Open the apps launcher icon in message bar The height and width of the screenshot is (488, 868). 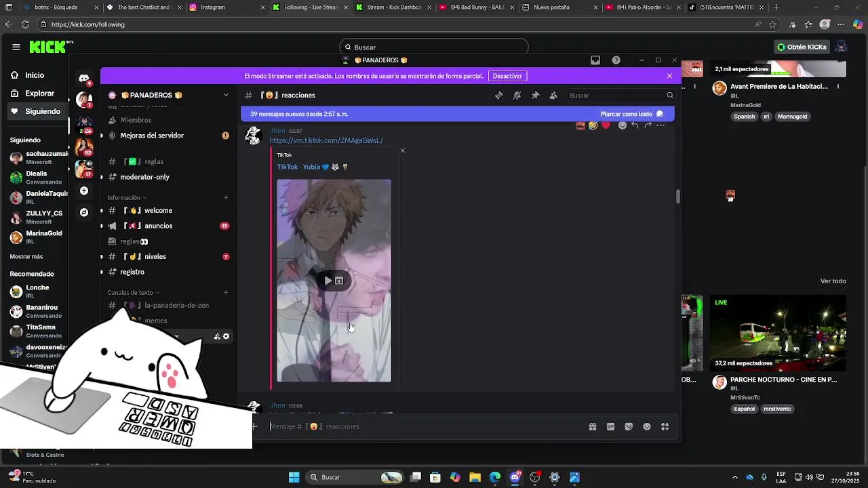[665, 426]
